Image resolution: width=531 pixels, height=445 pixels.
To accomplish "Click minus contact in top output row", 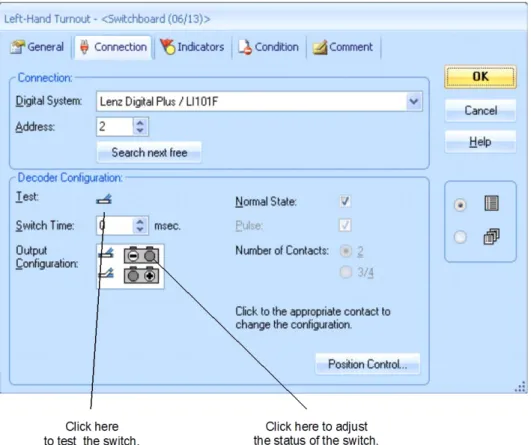I will 133,256.
